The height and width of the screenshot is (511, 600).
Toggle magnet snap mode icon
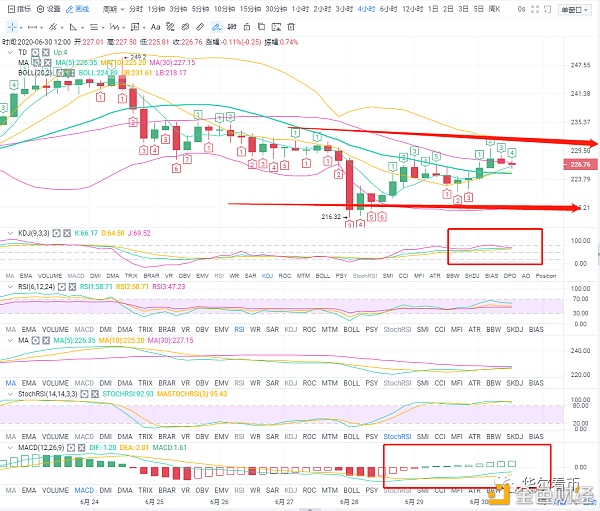[x=232, y=27]
